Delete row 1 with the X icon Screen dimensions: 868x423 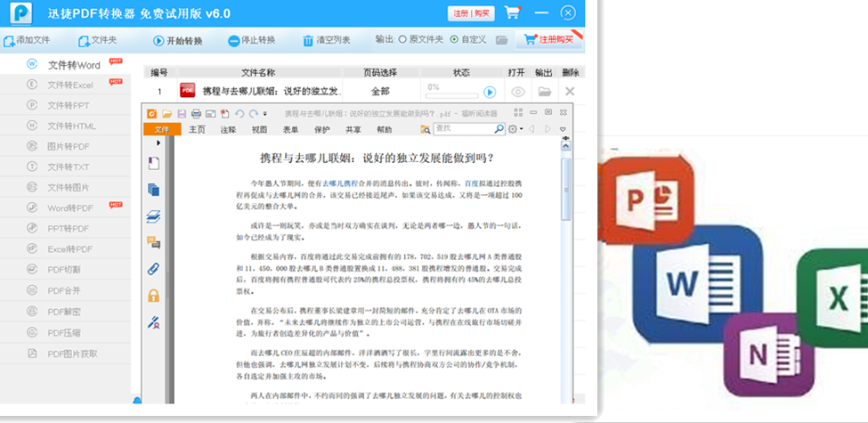click(x=570, y=92)
